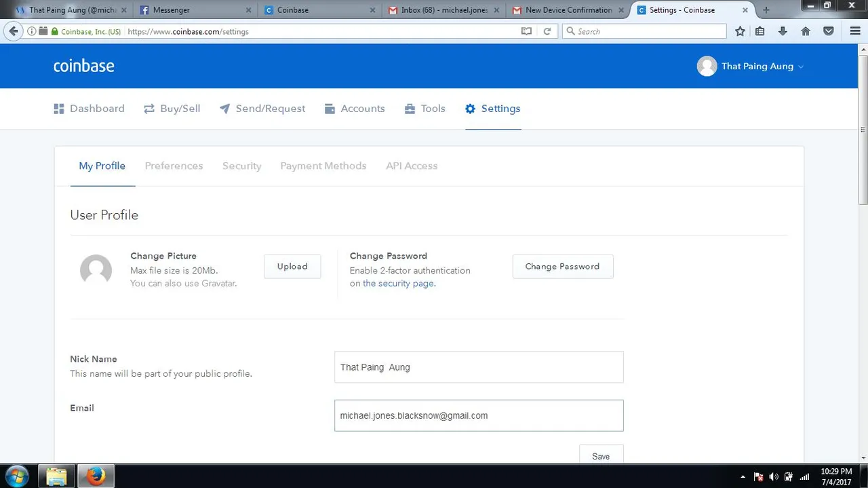Screen dimensions: 868x488
Task: Switch to the Inbox (68) Gmail tab
Action: coord(444,10)
